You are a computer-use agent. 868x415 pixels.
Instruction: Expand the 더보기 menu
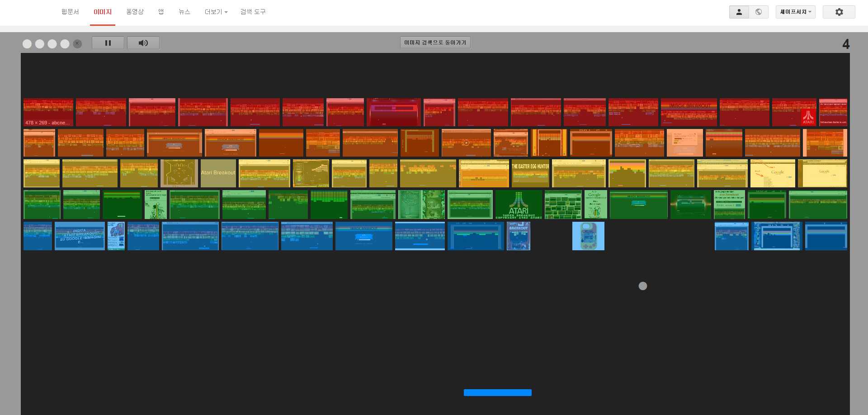[216, 12]
